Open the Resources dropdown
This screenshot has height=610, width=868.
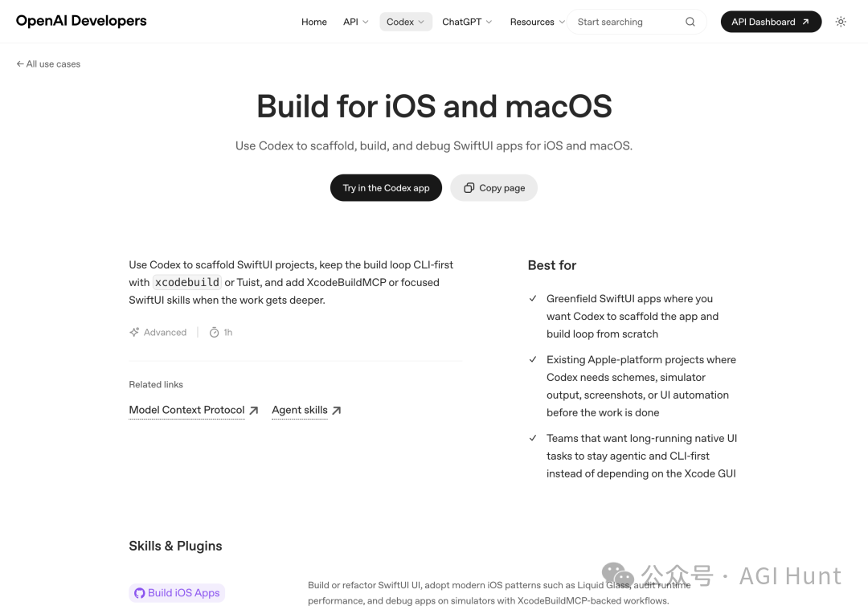536,22
